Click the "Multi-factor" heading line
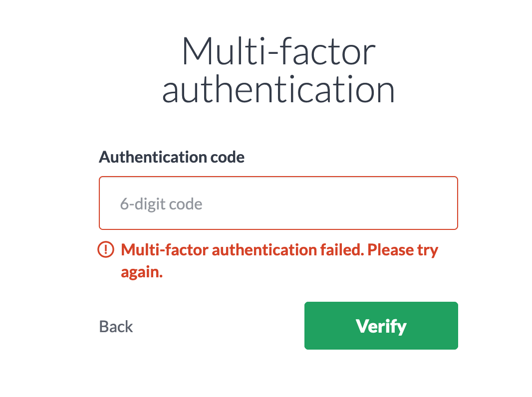 (278, 51)
